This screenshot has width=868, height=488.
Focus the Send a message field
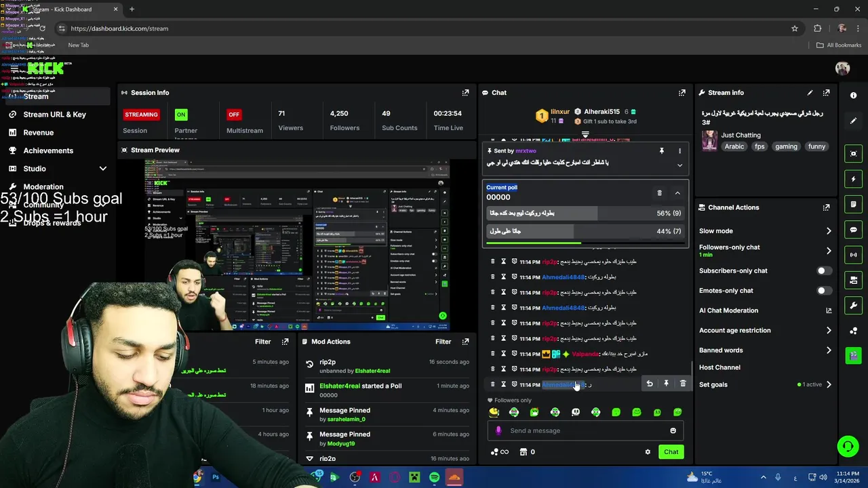click(x=585, y=430)
